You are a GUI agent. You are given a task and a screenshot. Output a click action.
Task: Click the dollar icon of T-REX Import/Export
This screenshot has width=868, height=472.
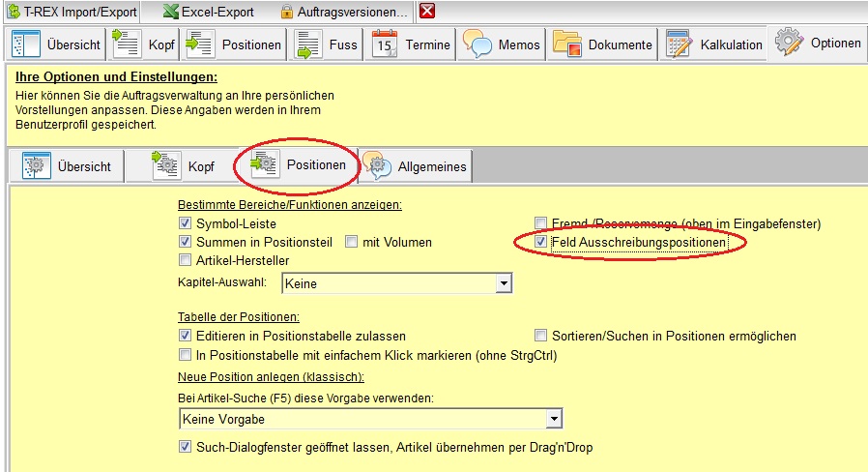pos(14,12)
